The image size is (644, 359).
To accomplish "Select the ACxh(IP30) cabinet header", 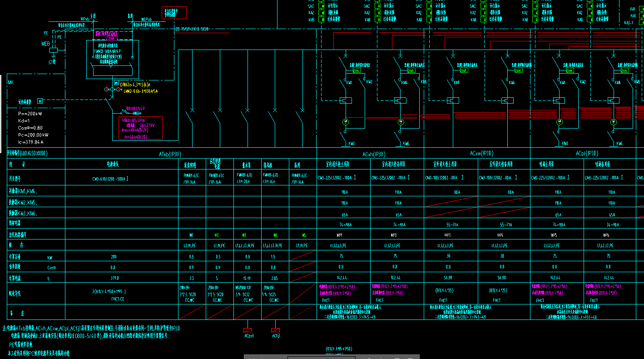I will pyautogui.click(x=374, y=155).
